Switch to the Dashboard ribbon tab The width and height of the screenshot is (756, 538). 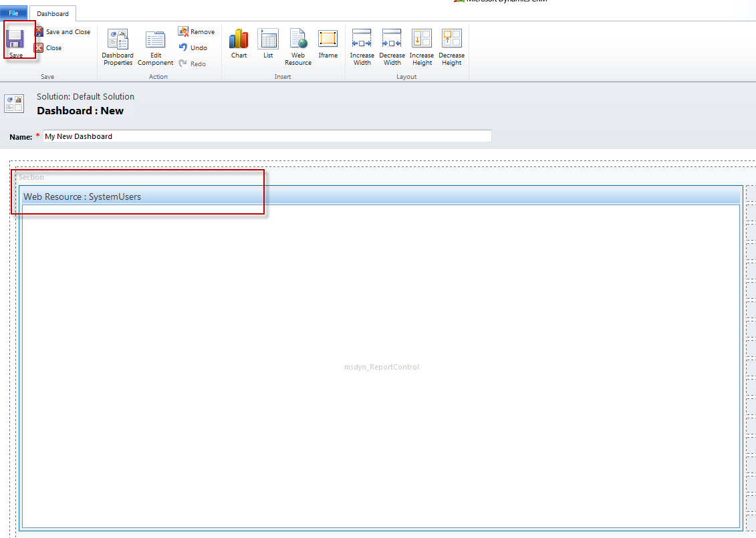53,13
